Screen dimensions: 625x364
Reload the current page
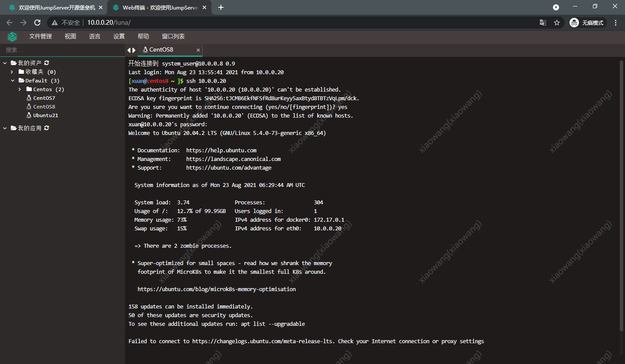[x=37, y=23]
